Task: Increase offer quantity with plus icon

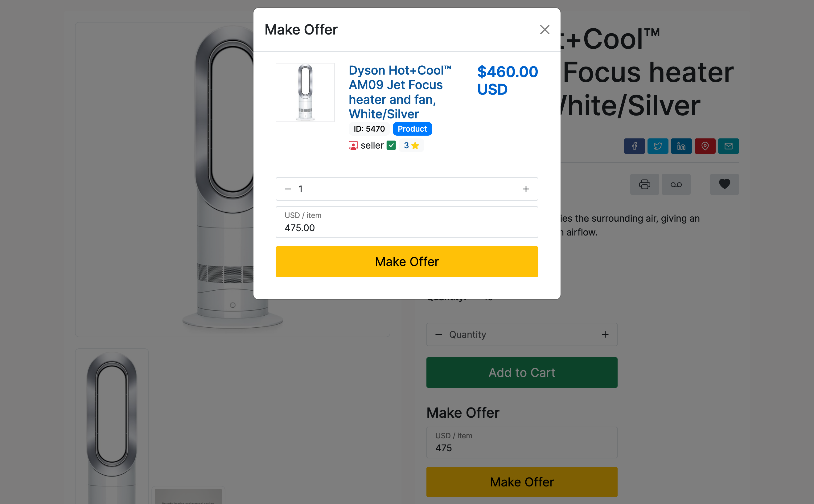Action: point(526,189)
